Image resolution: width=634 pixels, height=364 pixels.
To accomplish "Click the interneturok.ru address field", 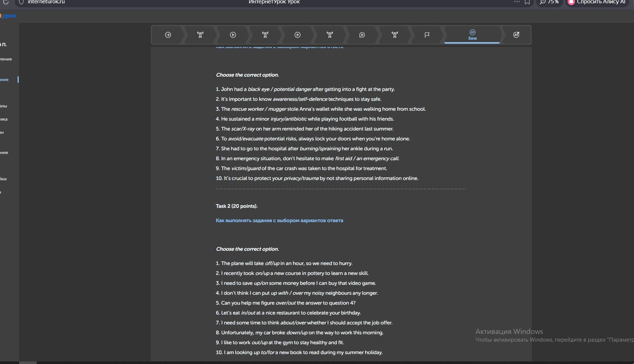I will click(x=46, y=2).
